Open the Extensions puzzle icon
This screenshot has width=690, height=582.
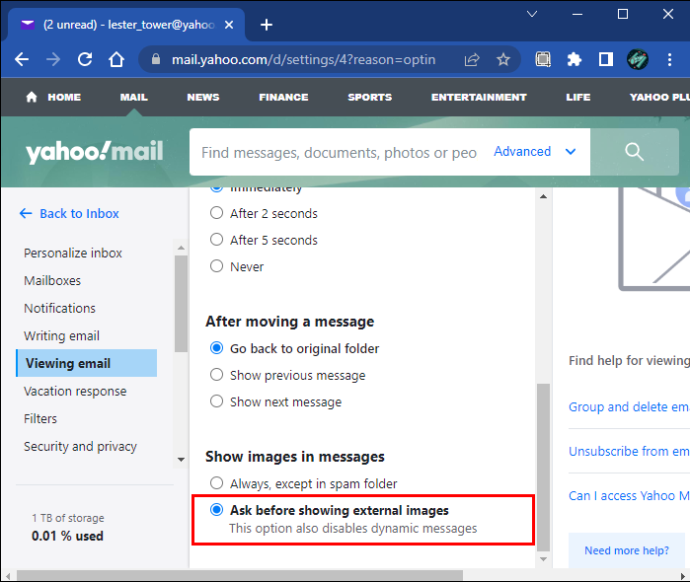574,59
